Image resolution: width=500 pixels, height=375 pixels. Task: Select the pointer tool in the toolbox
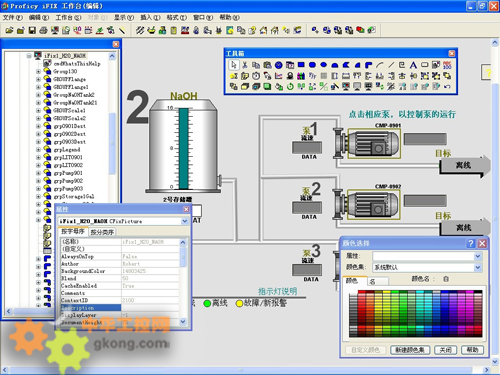pos(233,65)
